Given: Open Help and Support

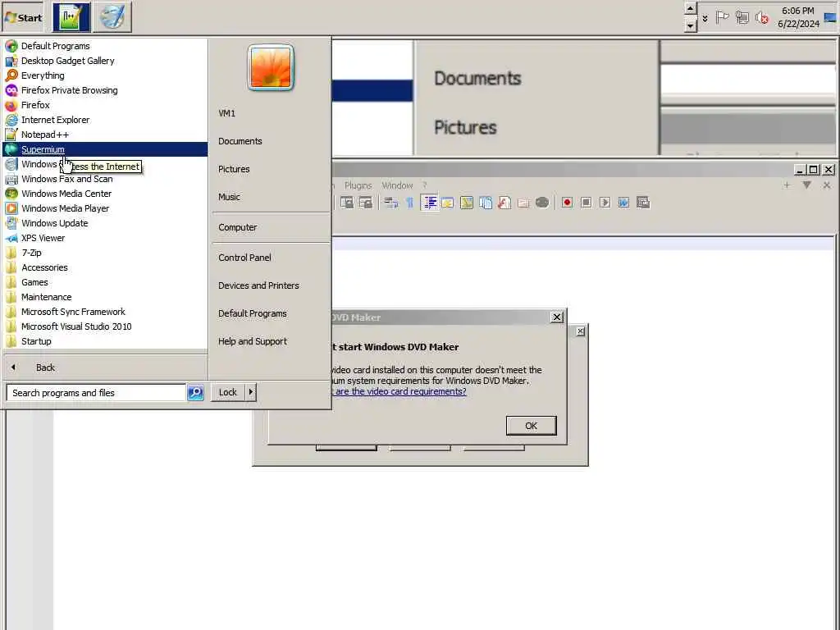Looking at the screenshot, I should 253,341.
